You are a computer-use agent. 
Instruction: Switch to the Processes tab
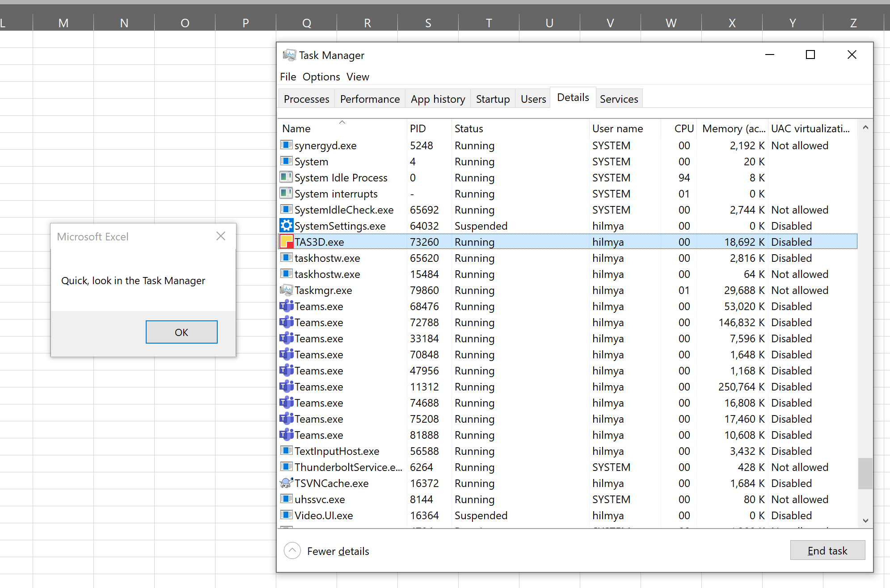(x=306, y=99)
